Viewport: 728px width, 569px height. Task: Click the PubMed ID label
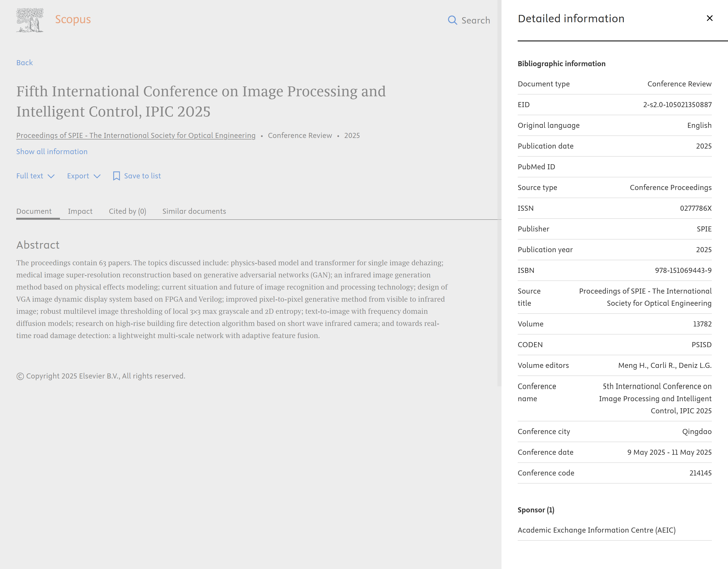point(536,167)
